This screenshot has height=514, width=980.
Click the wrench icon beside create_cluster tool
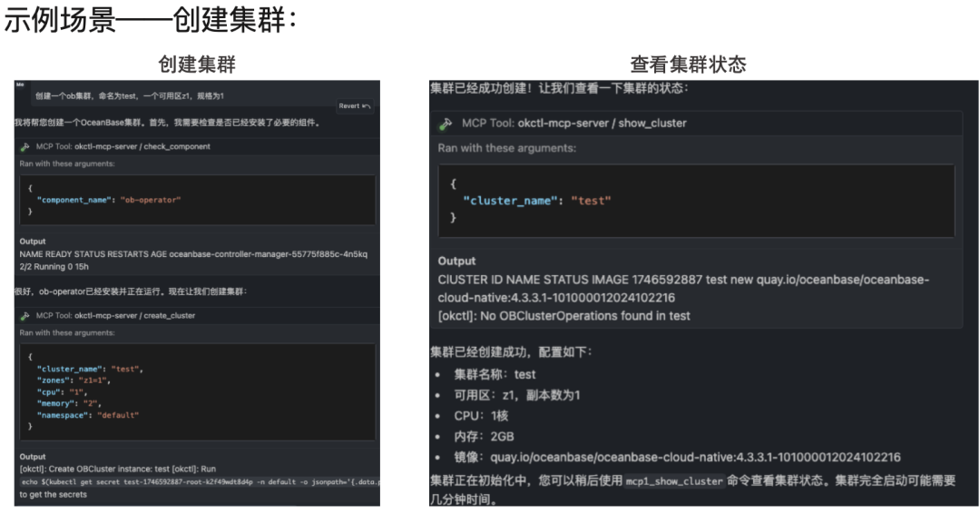[x=24, y=316]
